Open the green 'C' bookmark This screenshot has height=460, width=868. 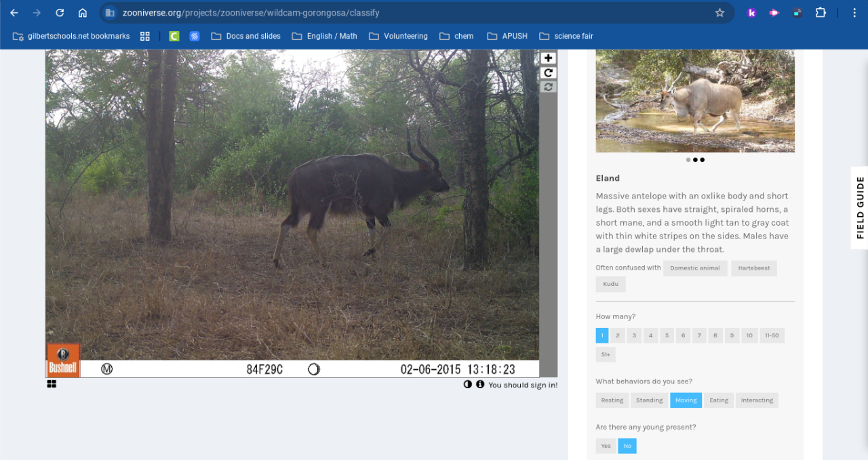click(x=174, y=36)
